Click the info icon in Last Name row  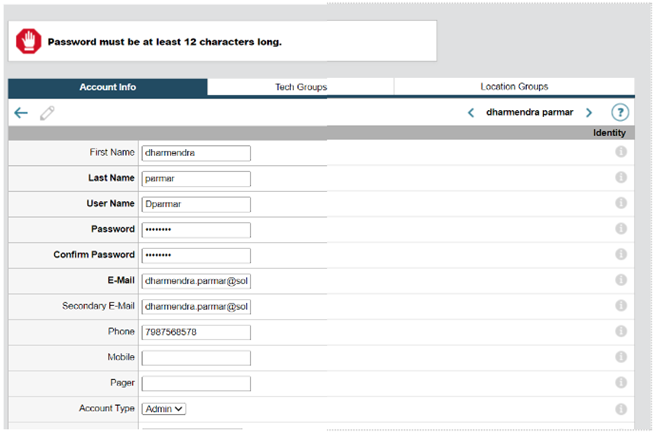point(621,177)
